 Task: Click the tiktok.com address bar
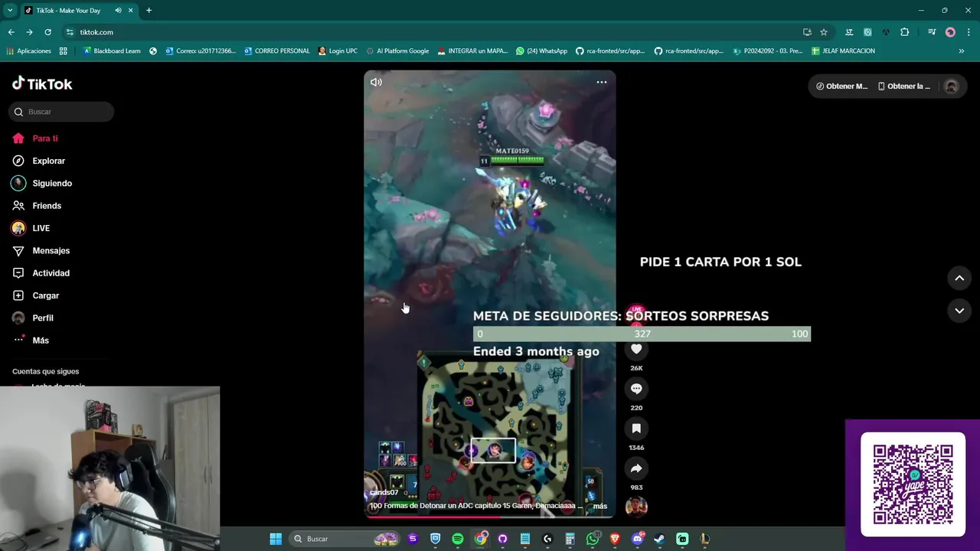click(429, 32)
